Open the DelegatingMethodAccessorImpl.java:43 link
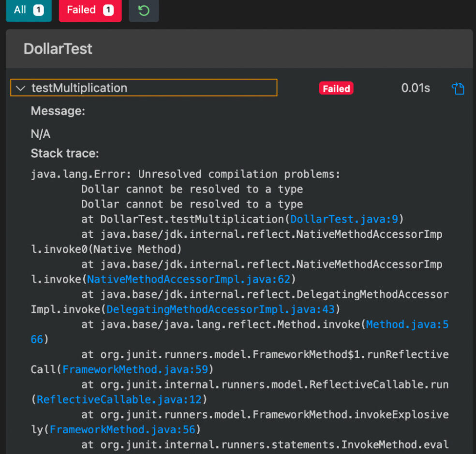The width and height of the screenshot is (476, 454). click(221, 309)
